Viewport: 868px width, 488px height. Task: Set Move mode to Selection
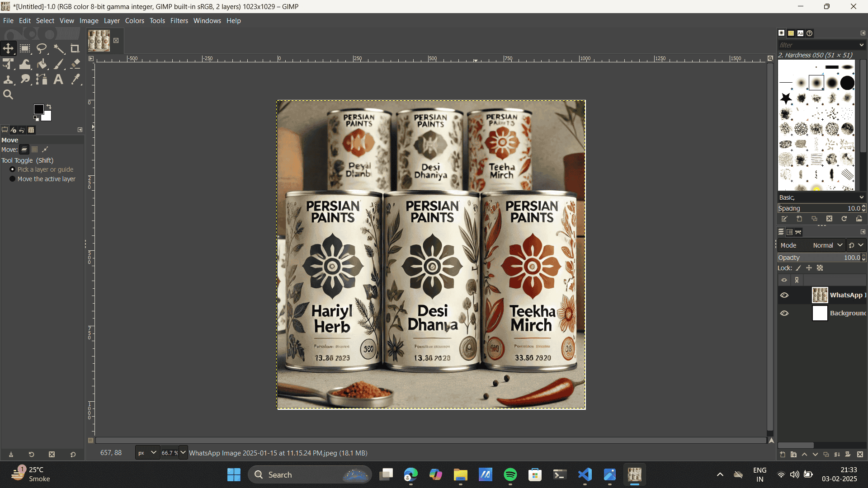click(35, 150)
